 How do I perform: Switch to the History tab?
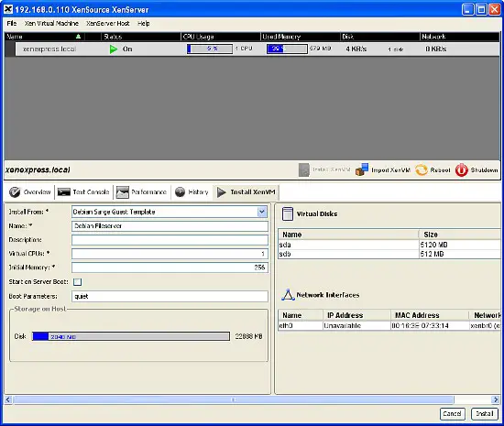[192, 192]
